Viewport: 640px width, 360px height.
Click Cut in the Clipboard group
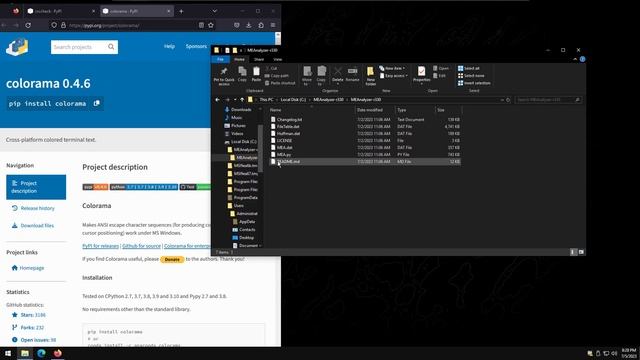pos(271,68)
